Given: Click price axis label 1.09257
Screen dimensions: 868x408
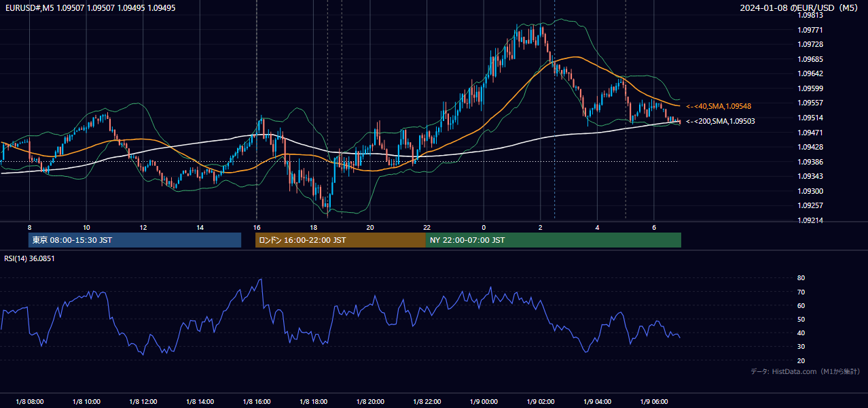Looking at the screenshot, I should (810, 205).
